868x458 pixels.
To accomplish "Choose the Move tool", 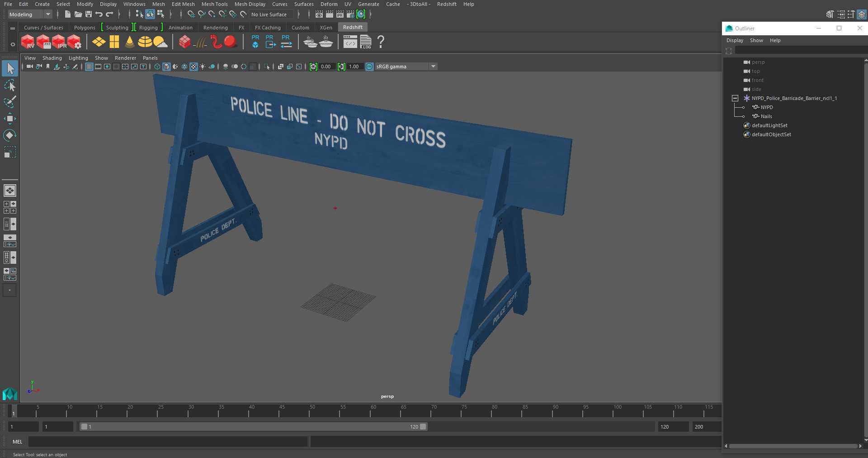I will coord(10,119).
